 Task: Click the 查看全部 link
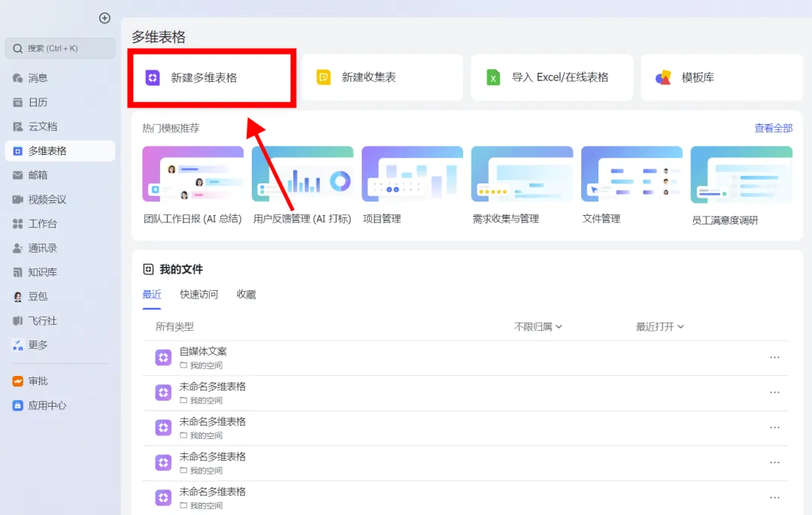pyautogui.click(x=773, y=129)
